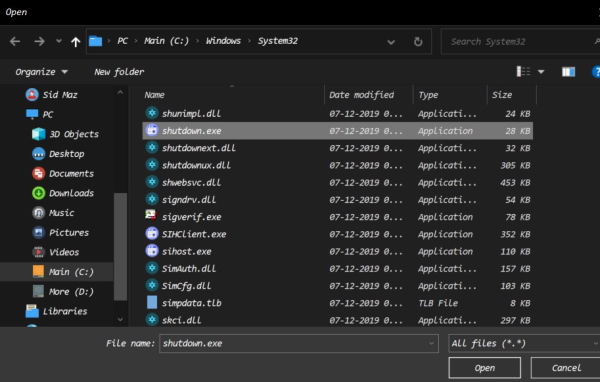The height and width of the screenshot is (382, 600).
Task: Focus the Search System32 box
Action: pos(520,41)
